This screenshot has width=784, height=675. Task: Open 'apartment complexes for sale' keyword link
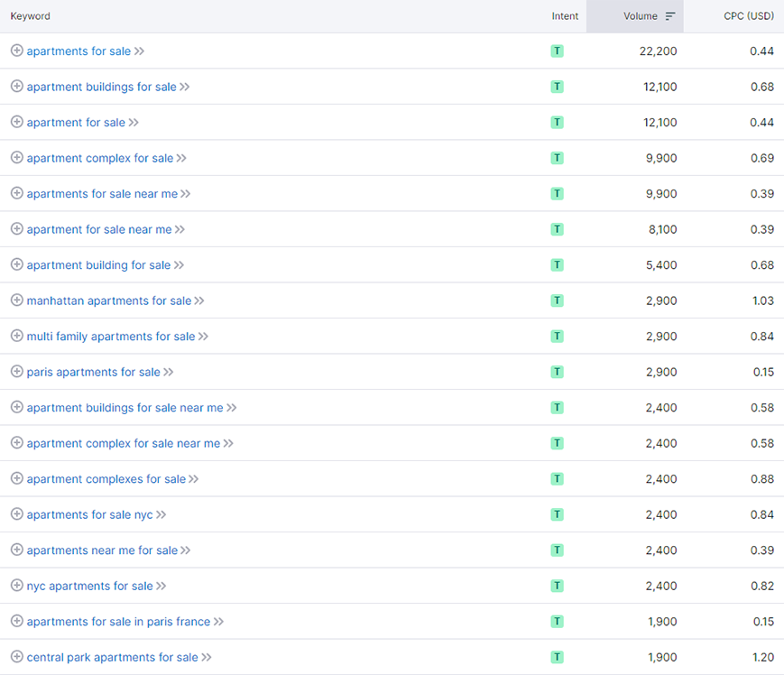[x=106, y=479]
